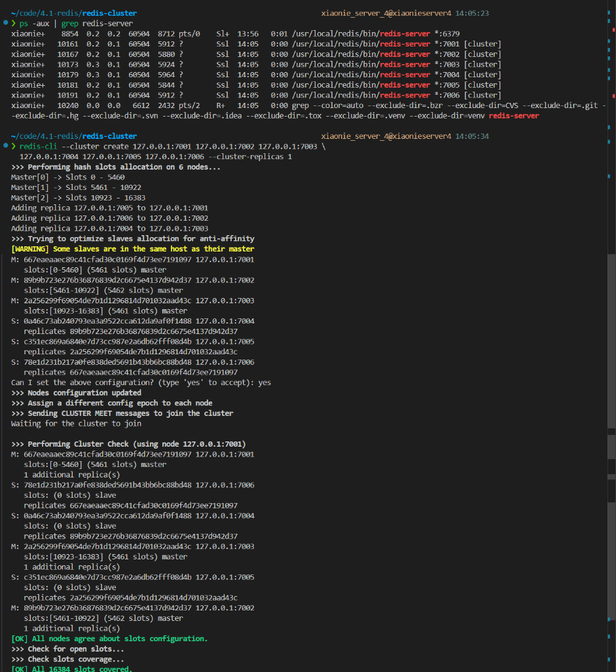
Task: Click the 'Check slots coverage...' line
Action: [x=67, y=660]
